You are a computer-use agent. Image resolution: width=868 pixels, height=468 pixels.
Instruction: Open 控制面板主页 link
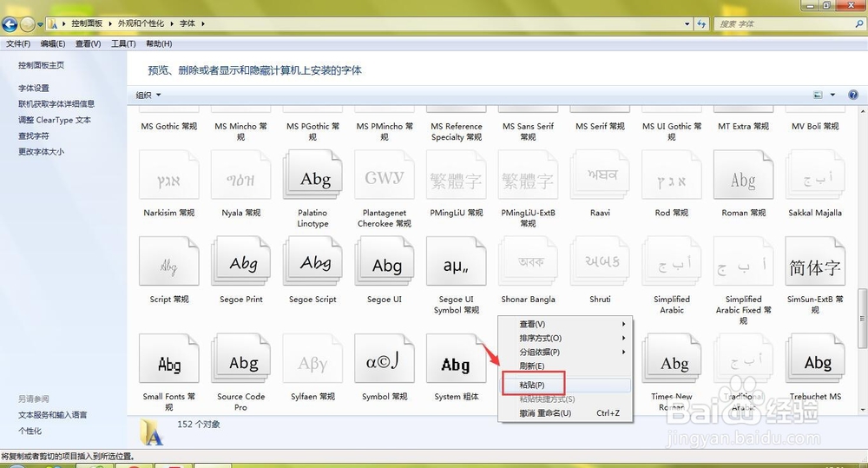tap(41, 65)
